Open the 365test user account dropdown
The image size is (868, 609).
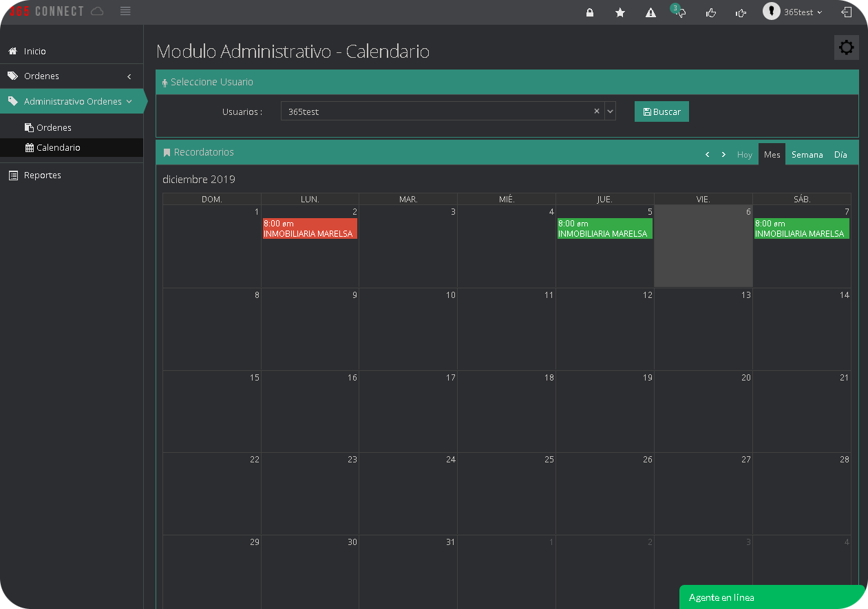793,12
